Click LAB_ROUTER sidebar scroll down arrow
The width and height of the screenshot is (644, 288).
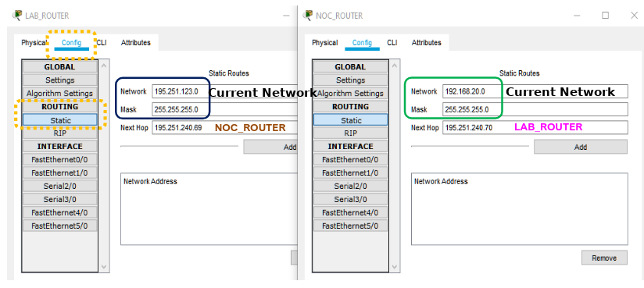[104, 267]
